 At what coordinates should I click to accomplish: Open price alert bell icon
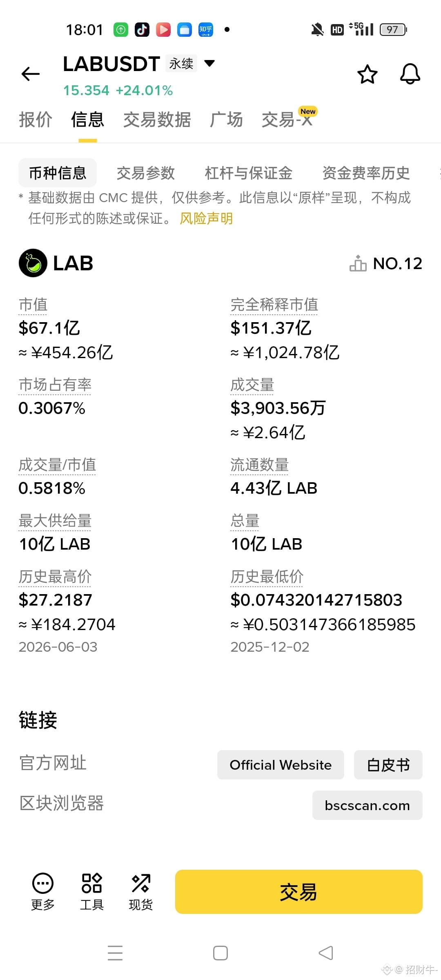[x=410, y=74]
